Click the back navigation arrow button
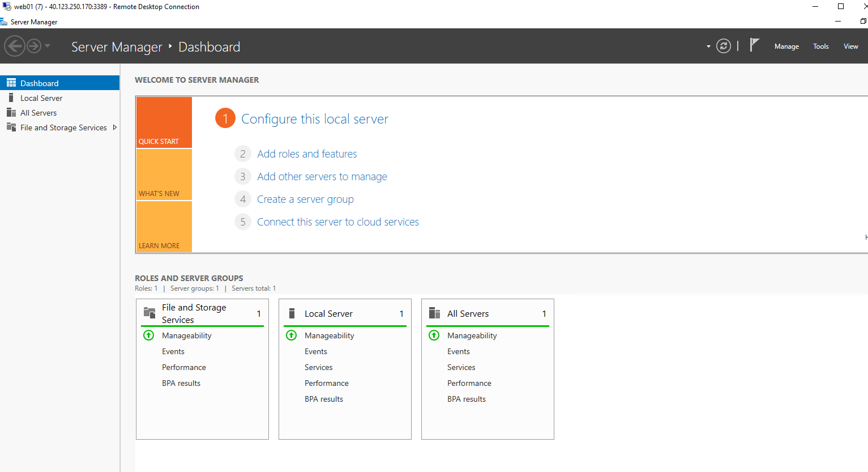Image resolution: width=868 pixels, height=472 pixels. tap(15, 46)
